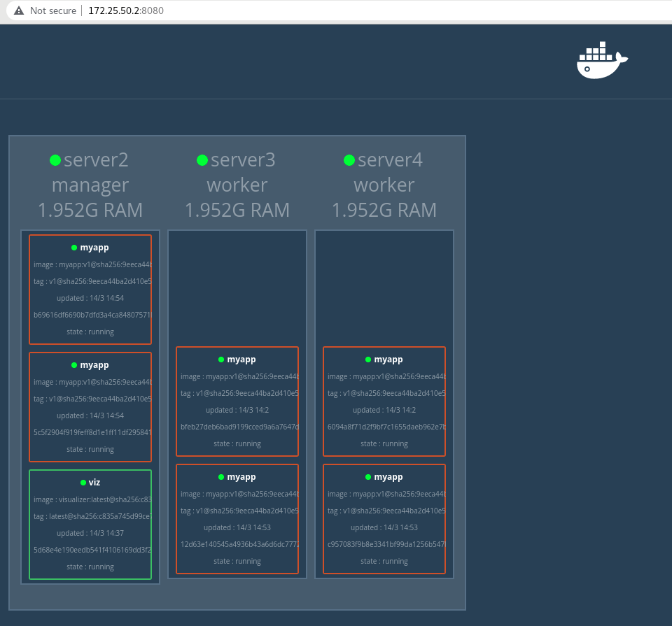672x626 pixels.
Task: Click status dot of myapp card bfeb27deb6bad
Action: tap(221, 360)
